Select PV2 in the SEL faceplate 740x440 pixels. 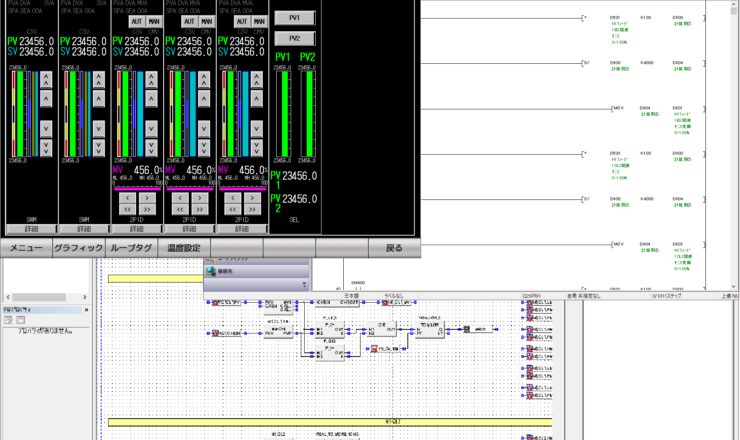(294, 38)
